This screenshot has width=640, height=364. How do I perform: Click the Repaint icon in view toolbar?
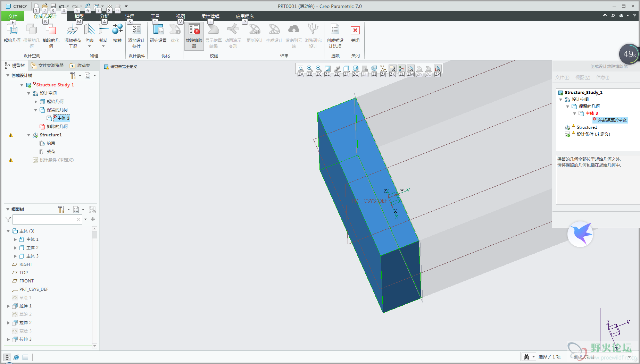click(x=328, y=69)
